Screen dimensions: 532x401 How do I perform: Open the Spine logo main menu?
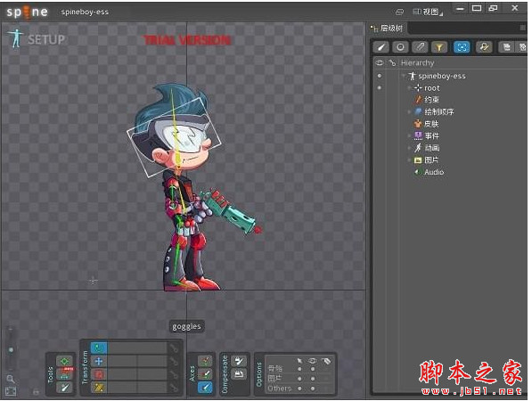tap(27, 12)
